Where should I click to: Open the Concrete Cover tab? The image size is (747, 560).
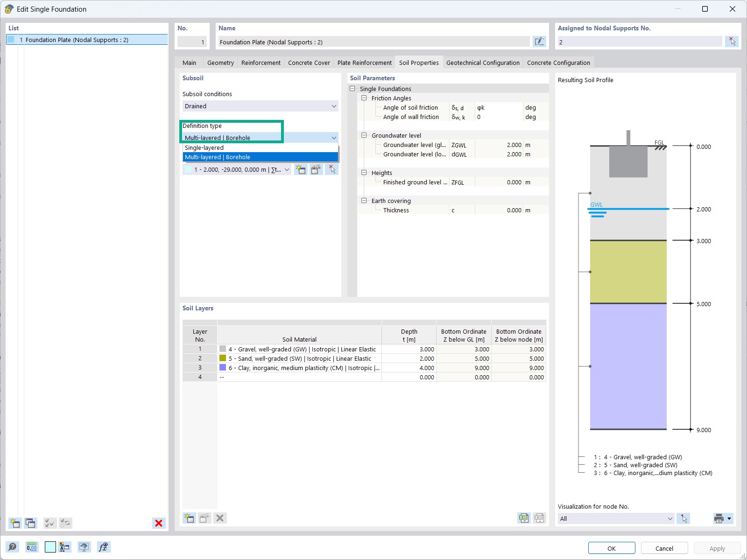pos(309,63)
